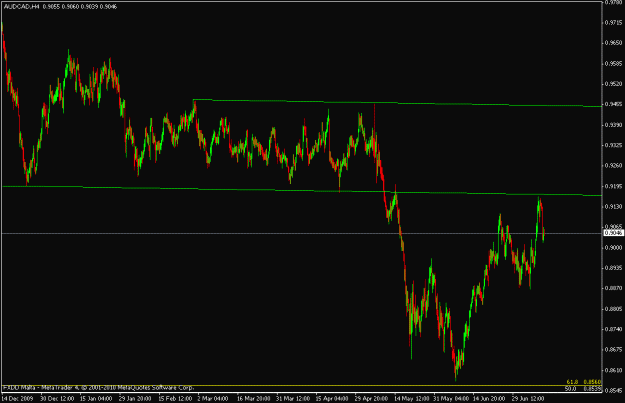The height and width of the screenshot is (403, 625).
Task: Select the lower green trend line
Action: tap(302, 191)
